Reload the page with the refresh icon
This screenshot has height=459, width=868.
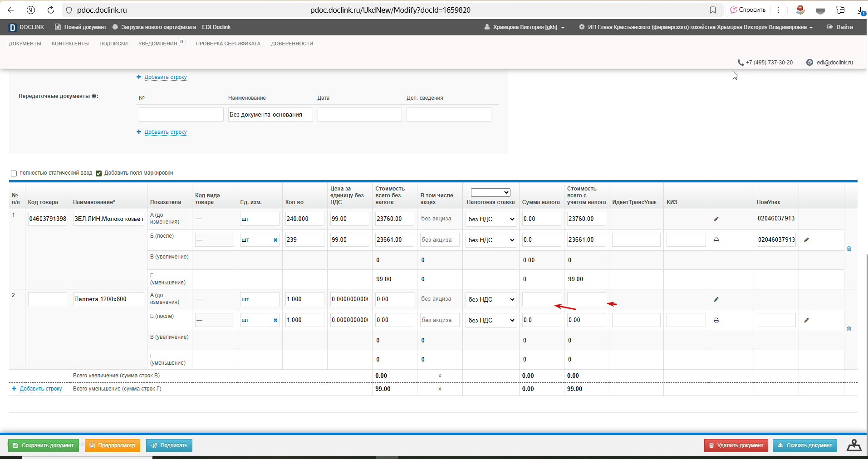[51, 10]
